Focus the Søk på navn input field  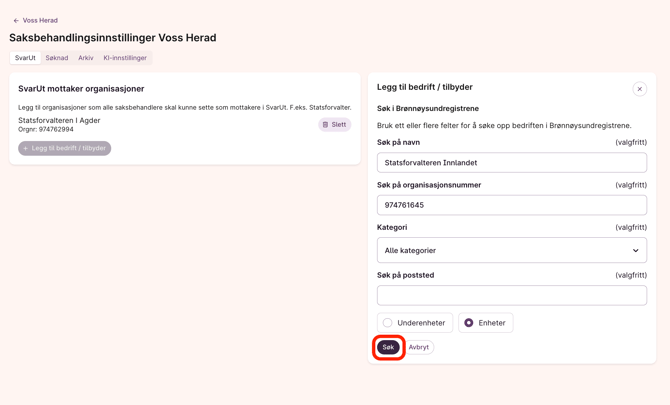point(511,163)
